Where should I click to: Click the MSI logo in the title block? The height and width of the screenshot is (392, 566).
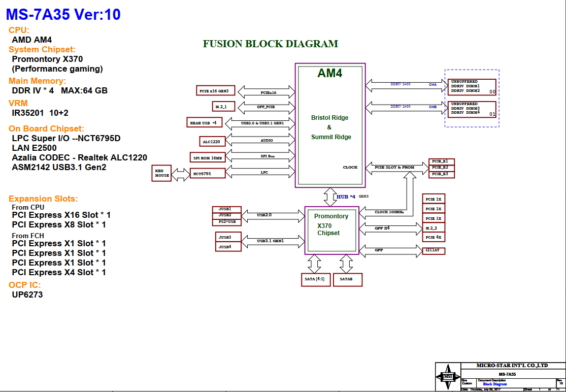[x=448, y=376]
